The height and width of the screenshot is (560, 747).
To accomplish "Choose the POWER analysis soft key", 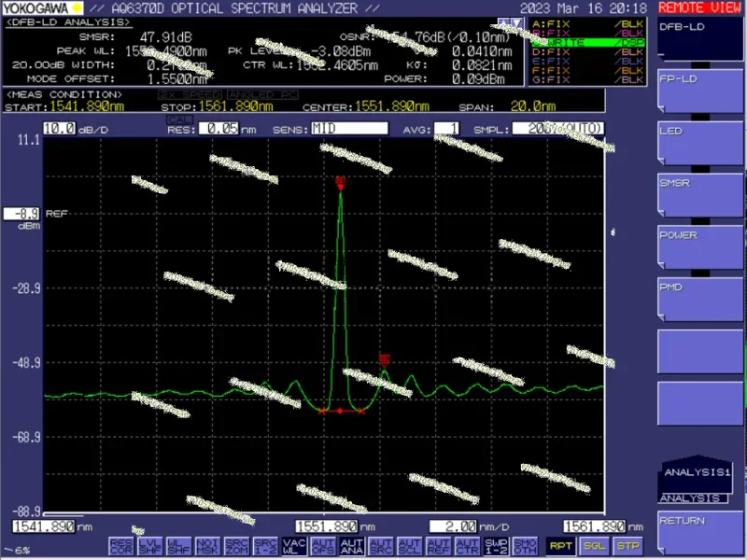I will [700, 247].
